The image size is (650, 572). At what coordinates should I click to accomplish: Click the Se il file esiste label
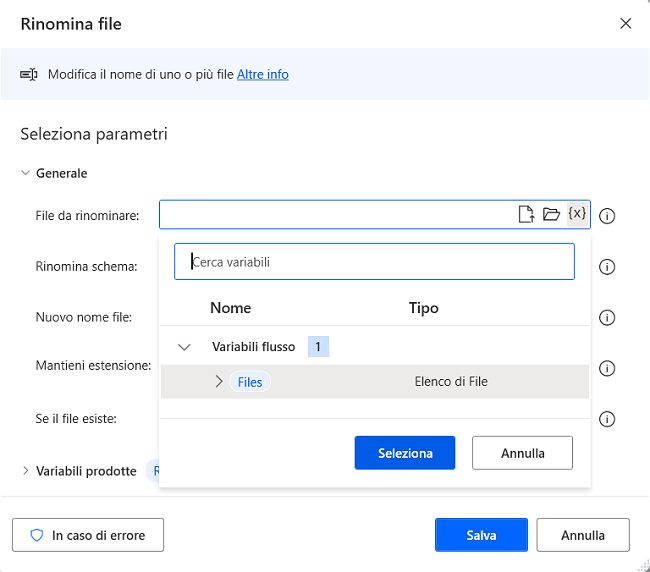76,419
